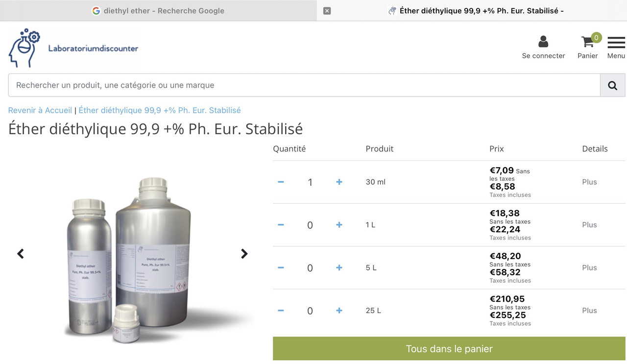Decrease quantity for 30 ml
The image size is (627, 364).
281,182
